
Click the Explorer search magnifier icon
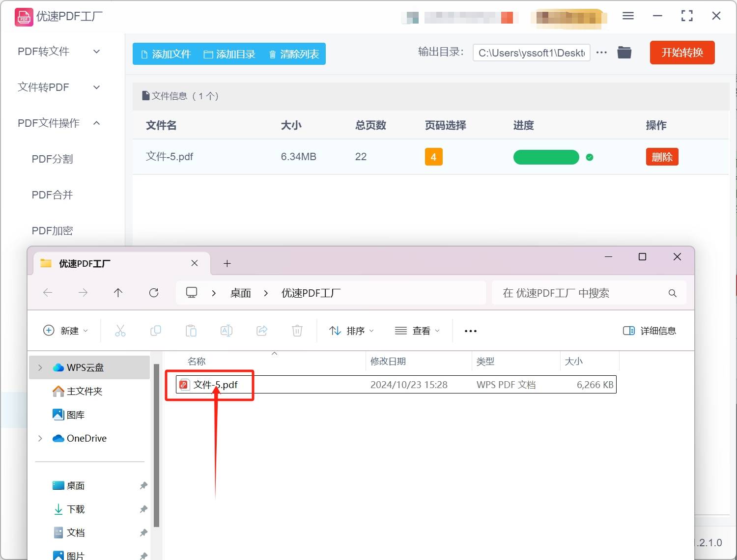click(x=672, y=293)
